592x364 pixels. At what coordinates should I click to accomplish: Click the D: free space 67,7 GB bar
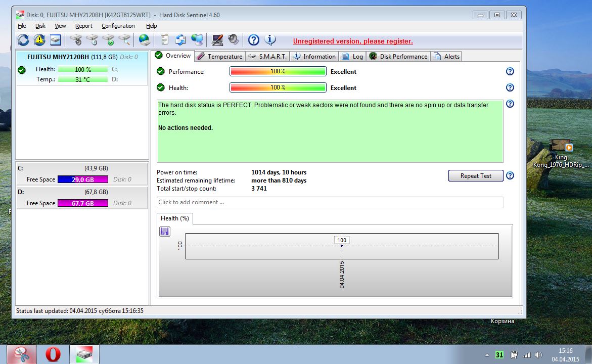coord(83,203)
